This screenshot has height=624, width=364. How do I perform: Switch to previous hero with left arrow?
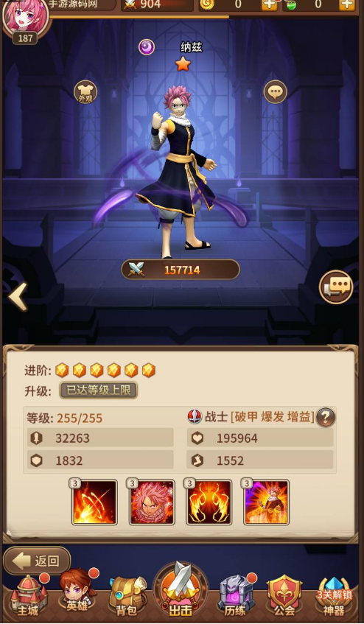pyautogui.click(x=18, y=296)
